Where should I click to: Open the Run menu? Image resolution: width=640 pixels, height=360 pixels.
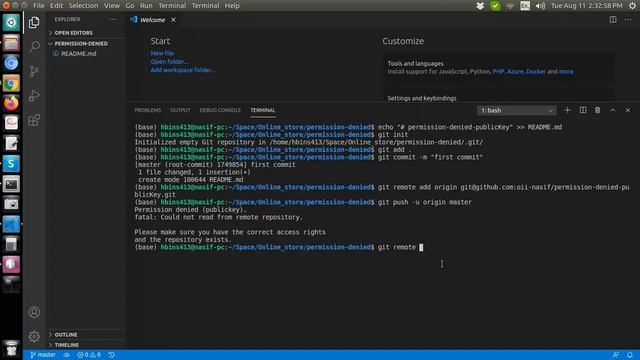146,6
